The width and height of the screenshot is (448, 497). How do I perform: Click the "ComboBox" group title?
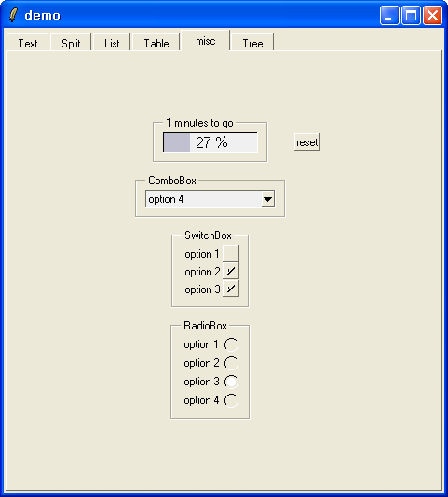172,181
